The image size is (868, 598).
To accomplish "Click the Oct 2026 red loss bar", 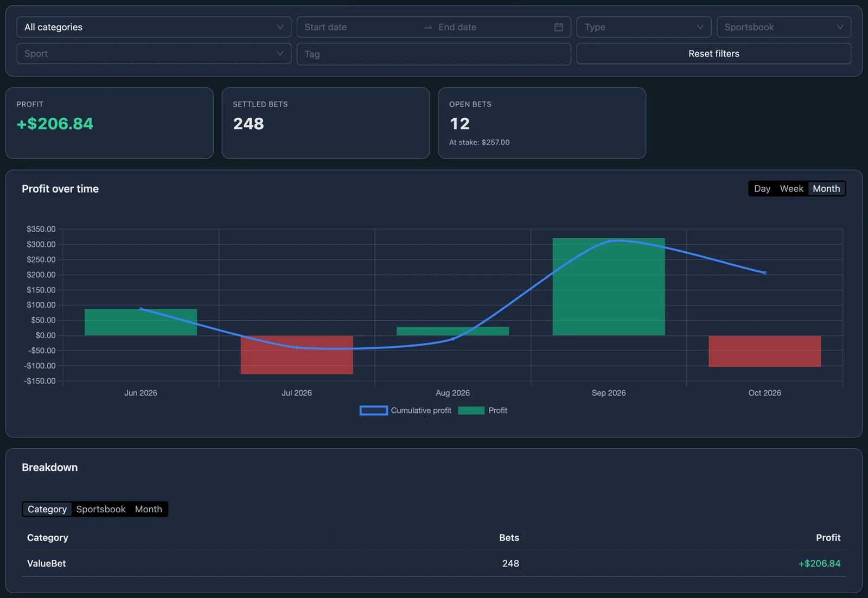I will coord(764,351).
